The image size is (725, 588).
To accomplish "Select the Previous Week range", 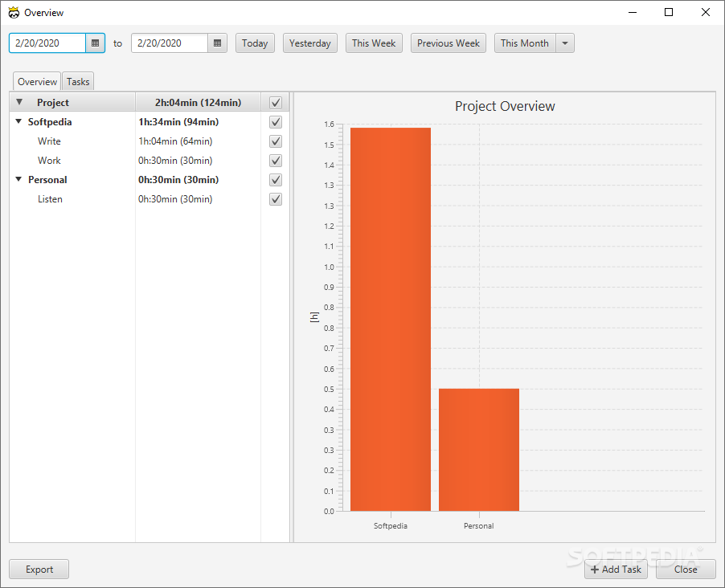I will 448,43.
